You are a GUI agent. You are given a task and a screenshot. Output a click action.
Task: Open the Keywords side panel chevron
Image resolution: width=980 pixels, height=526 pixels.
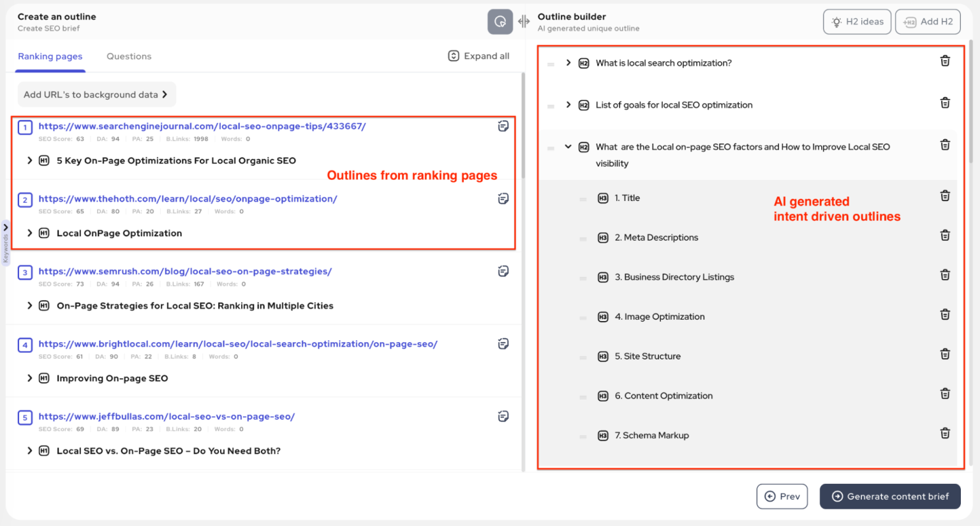[6, 227]
